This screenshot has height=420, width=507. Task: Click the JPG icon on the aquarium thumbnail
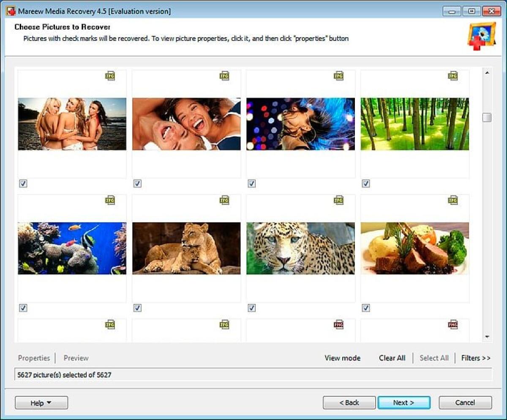tap(109, 201)
